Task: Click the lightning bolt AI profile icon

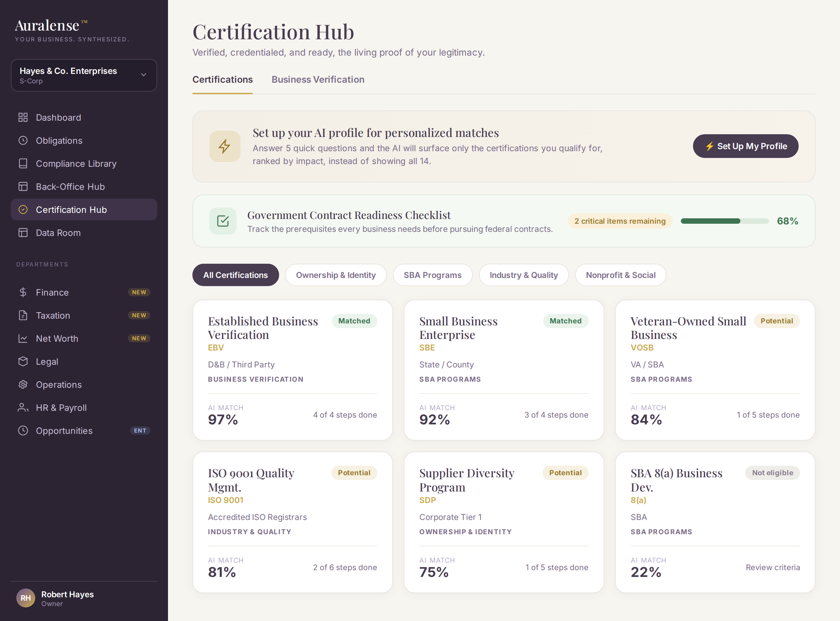Action: point(225,146)
